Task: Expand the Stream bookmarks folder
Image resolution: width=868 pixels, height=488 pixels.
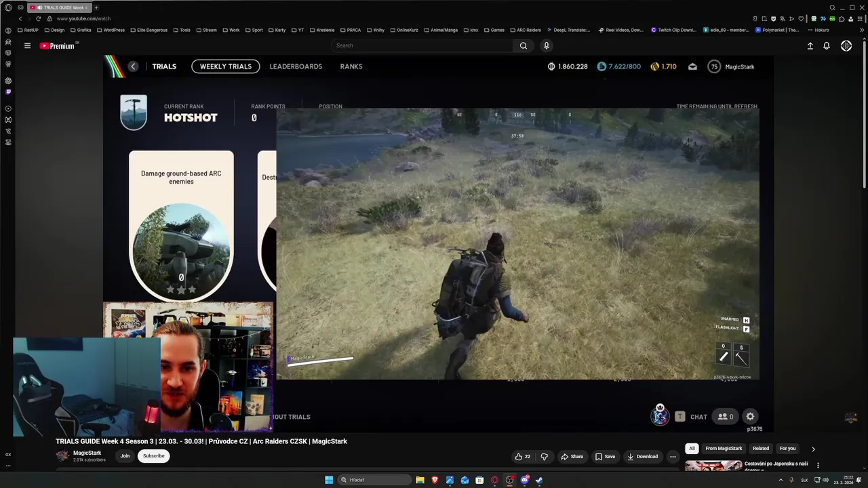Action: (x=206, y=30)
